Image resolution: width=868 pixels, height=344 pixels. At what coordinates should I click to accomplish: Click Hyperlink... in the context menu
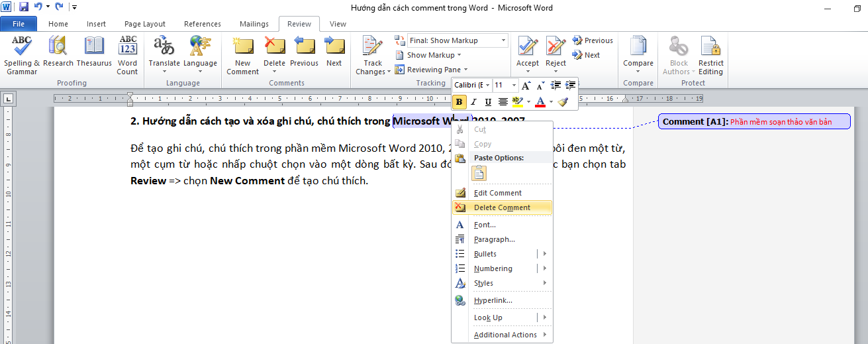(493, 300)
